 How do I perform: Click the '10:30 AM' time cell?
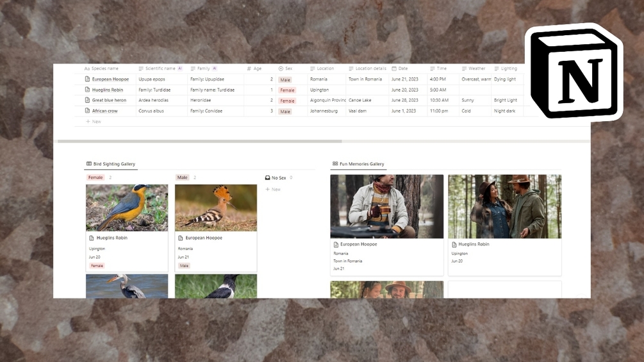coord(443,100)
